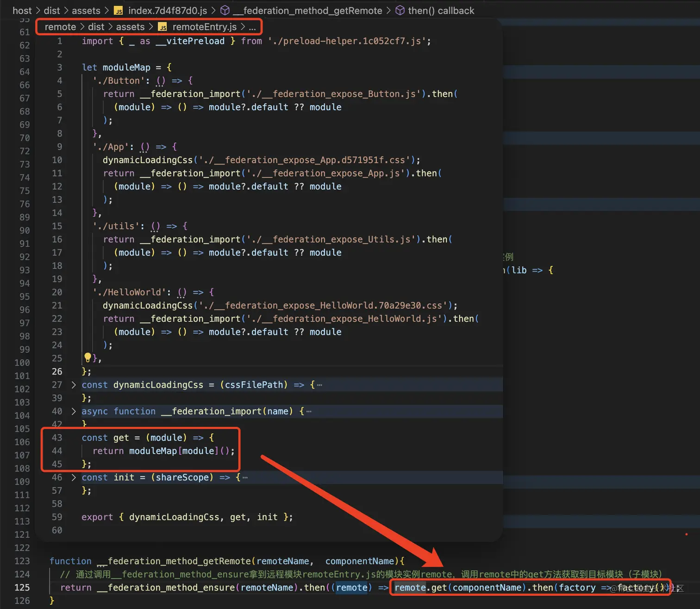Viewport: 700px width, 609px height.
Task: Click the './preload-helper.1c052cf7.js' import path
Action: 347,41
